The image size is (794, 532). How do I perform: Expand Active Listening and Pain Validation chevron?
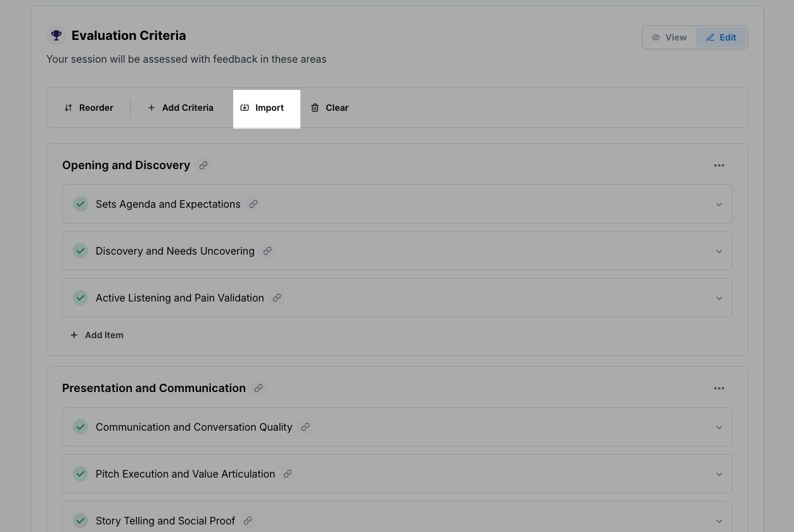[x=719, y=298]
